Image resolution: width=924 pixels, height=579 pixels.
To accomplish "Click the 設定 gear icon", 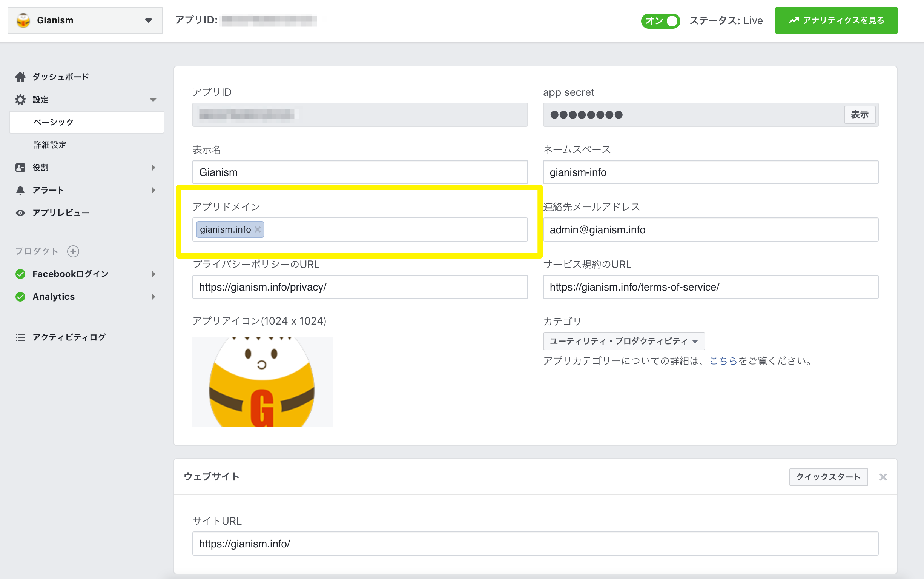I will pos(20,100).
